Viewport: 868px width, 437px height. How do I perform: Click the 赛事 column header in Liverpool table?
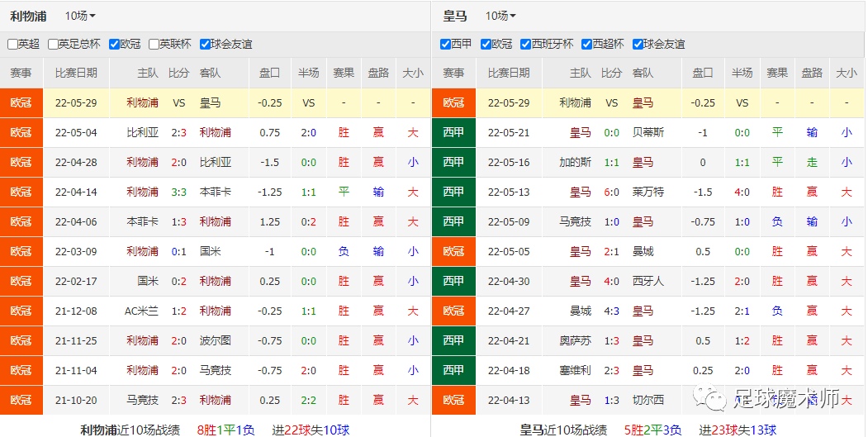click(x=21, y=73)
